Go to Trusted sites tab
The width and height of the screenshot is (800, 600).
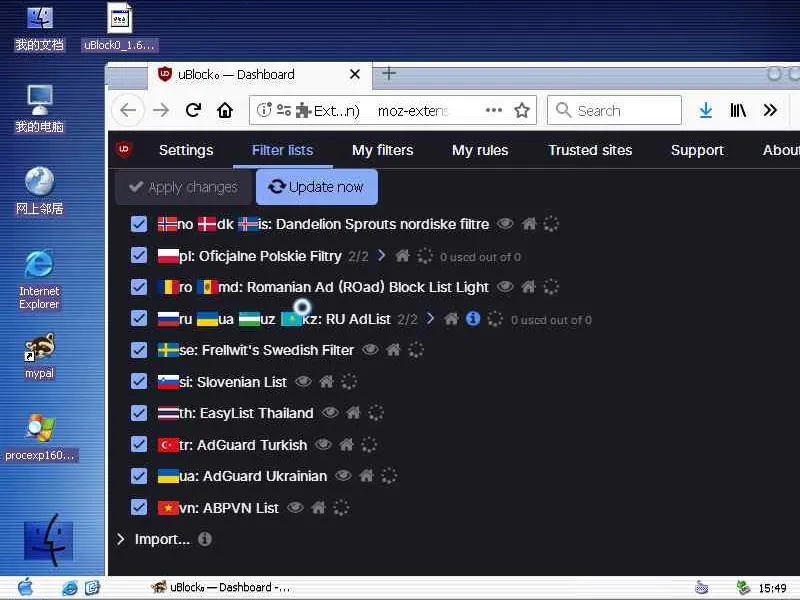point(590,150)
